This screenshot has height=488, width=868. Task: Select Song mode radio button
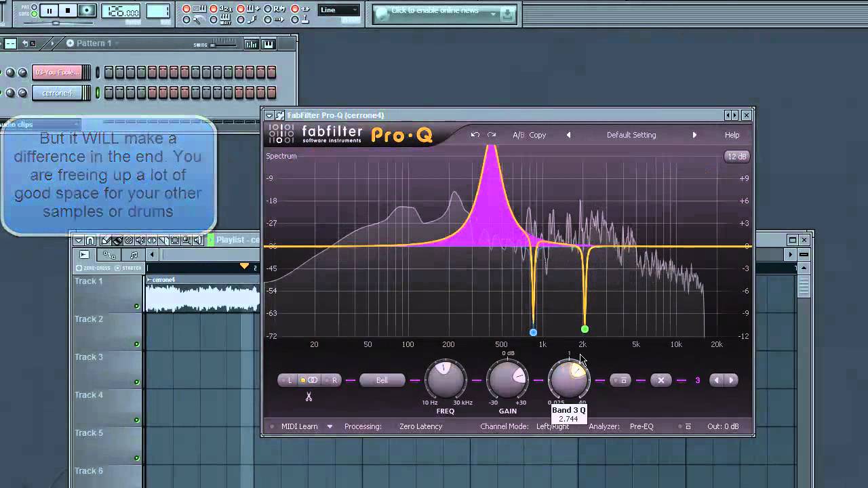coord(34,14)
